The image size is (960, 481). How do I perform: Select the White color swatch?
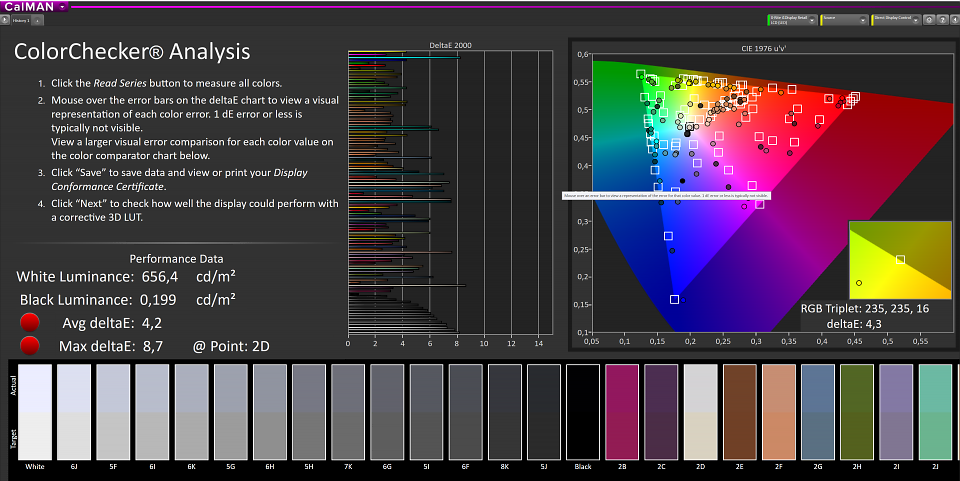tap(35, 412)
